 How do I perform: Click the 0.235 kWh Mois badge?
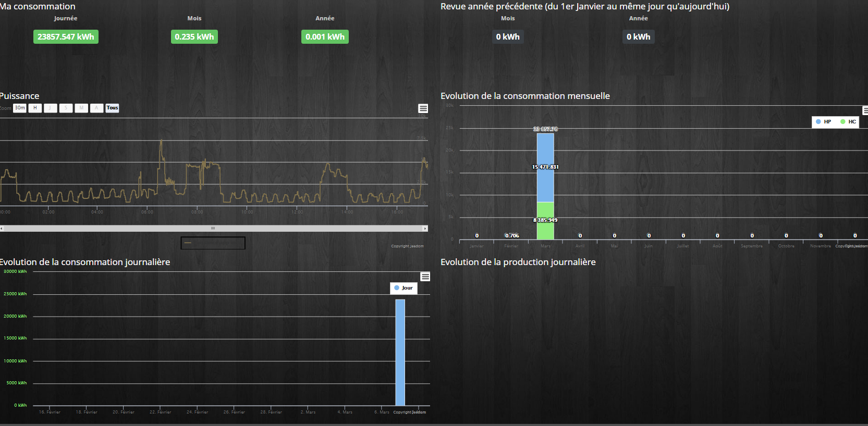tap(194, 36)
